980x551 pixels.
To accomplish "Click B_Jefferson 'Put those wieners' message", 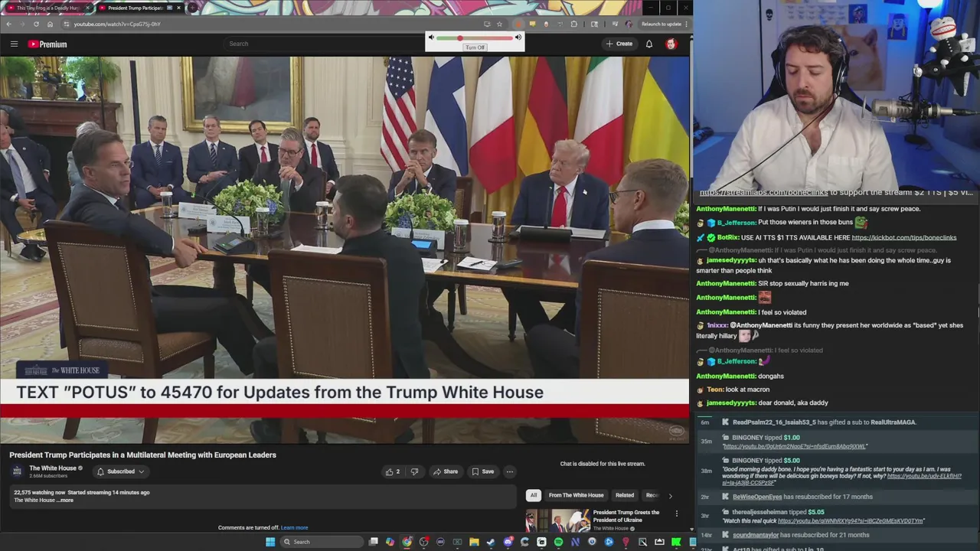I will (x=781, y=222).
